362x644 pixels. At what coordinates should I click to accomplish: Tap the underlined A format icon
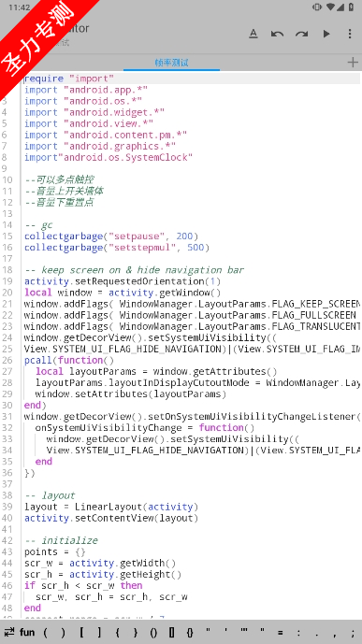(253, 34)
